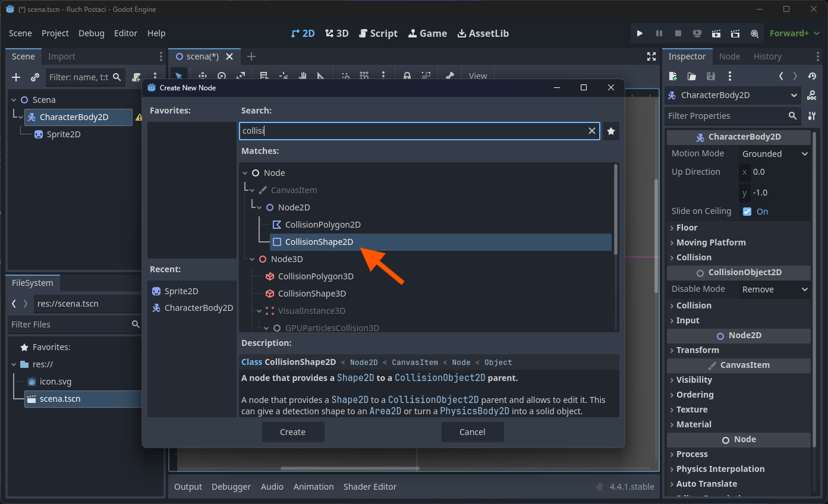828x504 pixels.
Task: Run specific scene clapperboard icon
Action: point(735,33)
